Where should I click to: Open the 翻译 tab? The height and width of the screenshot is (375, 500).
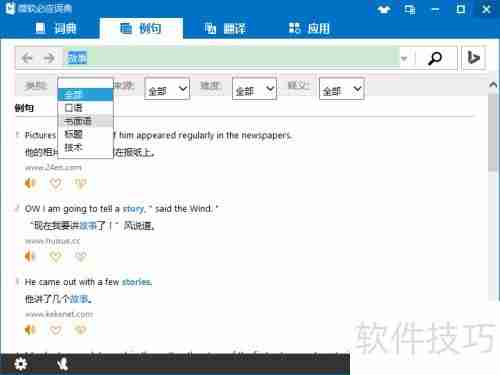pos(226,29)
